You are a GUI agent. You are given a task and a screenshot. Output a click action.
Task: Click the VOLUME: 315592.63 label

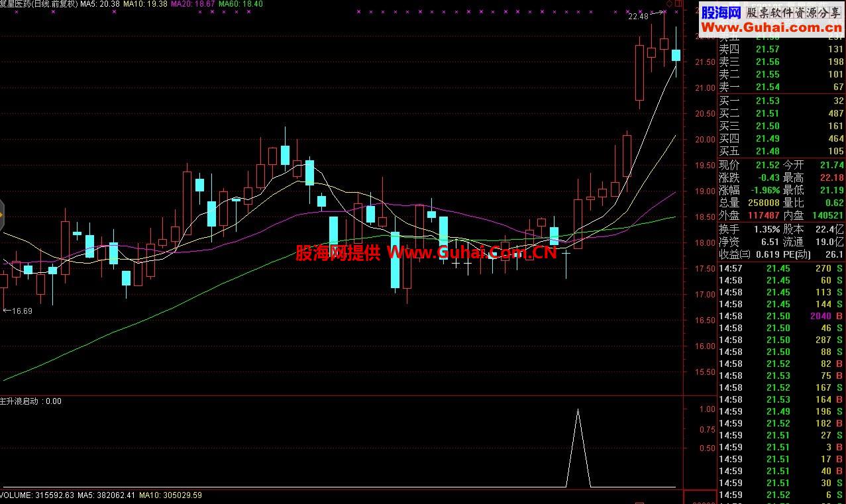37,495
